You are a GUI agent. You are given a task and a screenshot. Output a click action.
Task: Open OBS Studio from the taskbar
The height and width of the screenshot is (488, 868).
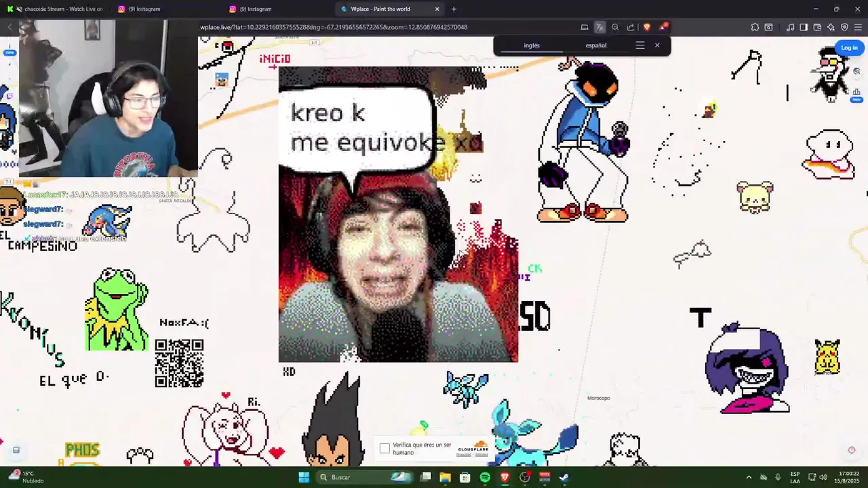point(525,477)
